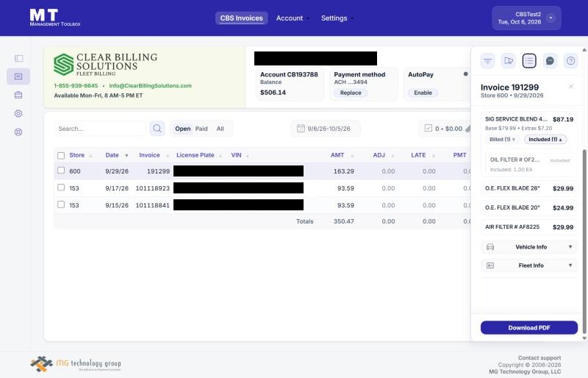Click the car icon beside Vehicle Info
Image resolution: width=588 pixels, height=378 pixels.
tap(490, 247)
